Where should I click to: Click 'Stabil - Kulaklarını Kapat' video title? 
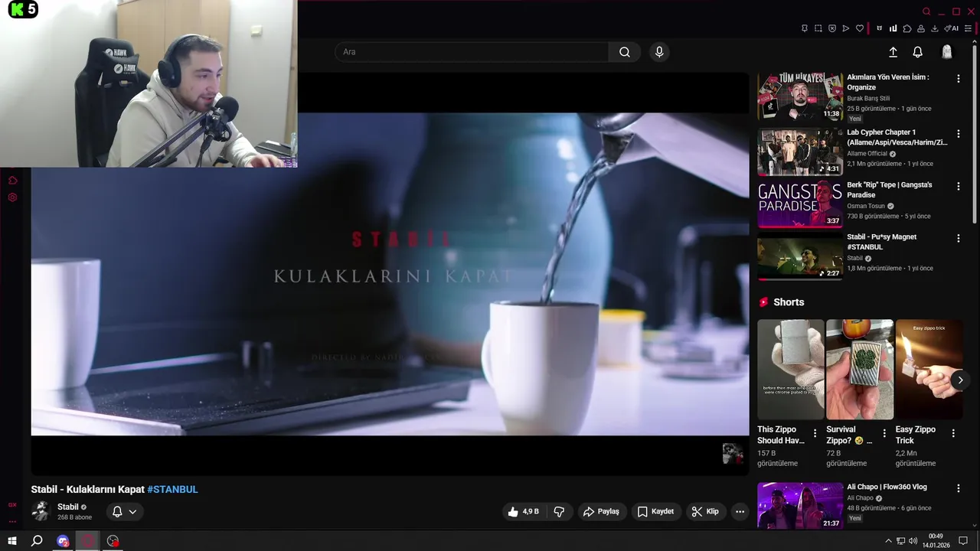[88, 489]
